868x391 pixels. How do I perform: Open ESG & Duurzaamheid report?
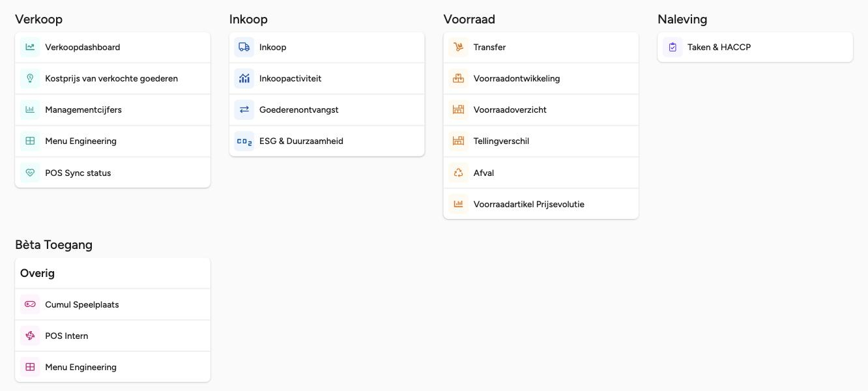tap(327, 141)
